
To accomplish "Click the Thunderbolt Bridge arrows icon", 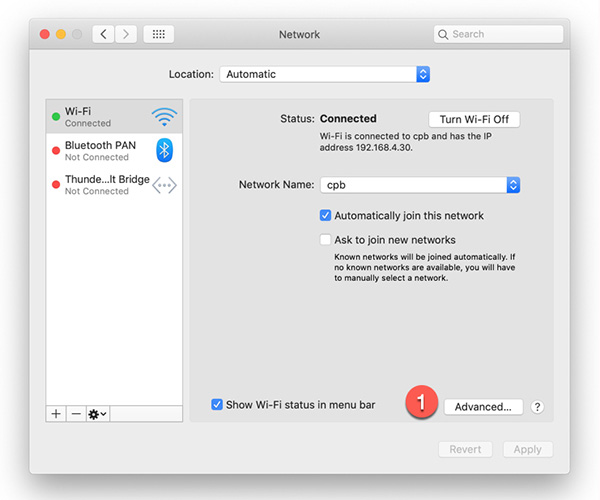I will click(x=164, y=185).
